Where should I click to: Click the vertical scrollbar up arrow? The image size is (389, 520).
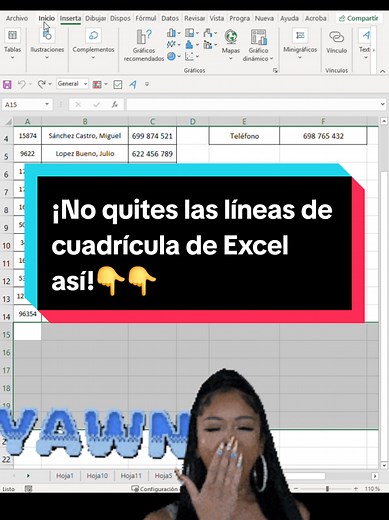(384, 121)
